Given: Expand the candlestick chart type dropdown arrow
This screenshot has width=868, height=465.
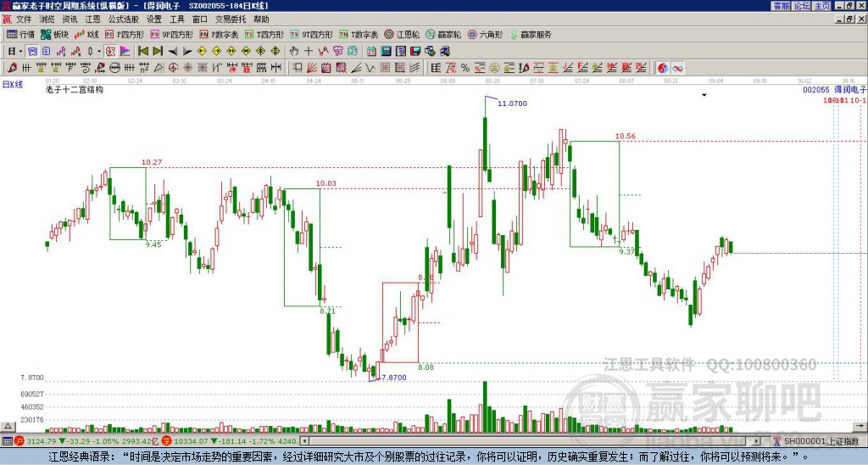Looking at the screenshot, I should coord(99,52).
